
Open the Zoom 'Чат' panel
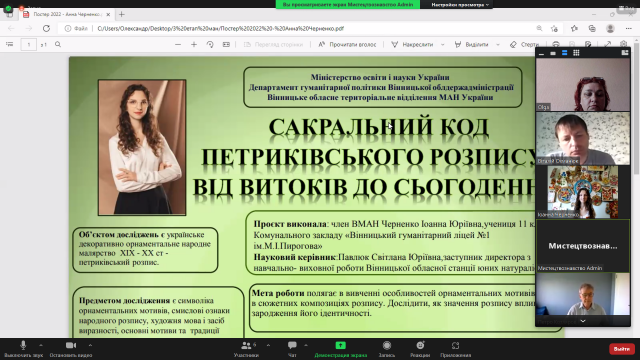coord(292,349)
